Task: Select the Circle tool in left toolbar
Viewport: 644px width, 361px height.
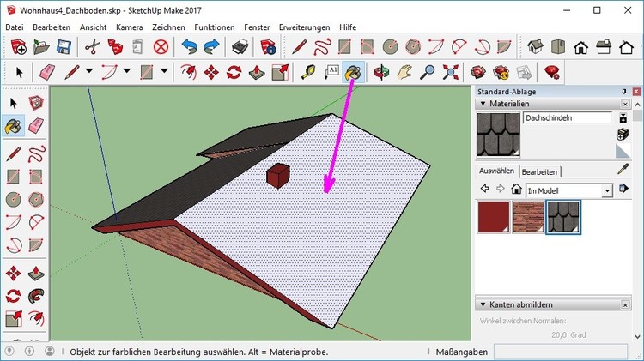Action: [x=13, y=200]
